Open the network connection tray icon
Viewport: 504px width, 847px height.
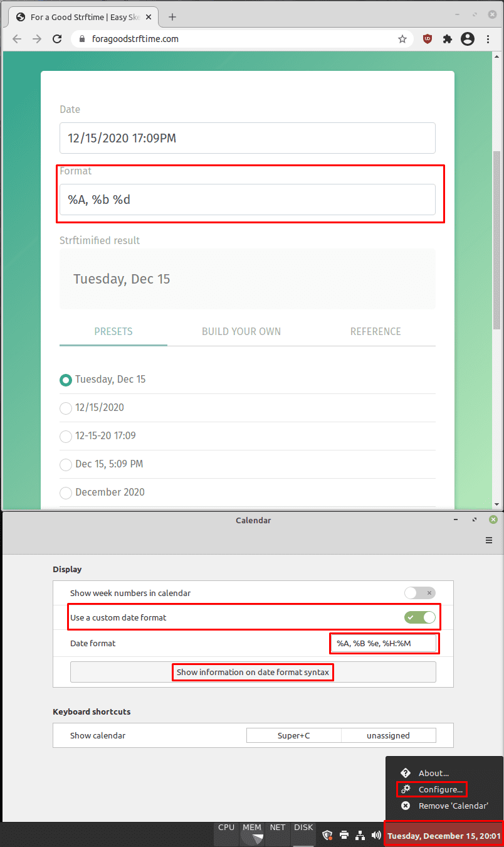[360, 835]
